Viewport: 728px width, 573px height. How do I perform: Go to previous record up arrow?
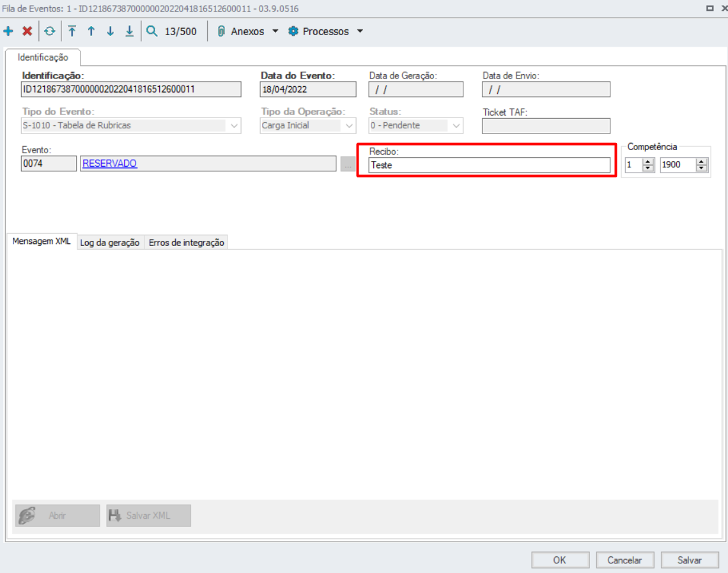click(91, 31)
